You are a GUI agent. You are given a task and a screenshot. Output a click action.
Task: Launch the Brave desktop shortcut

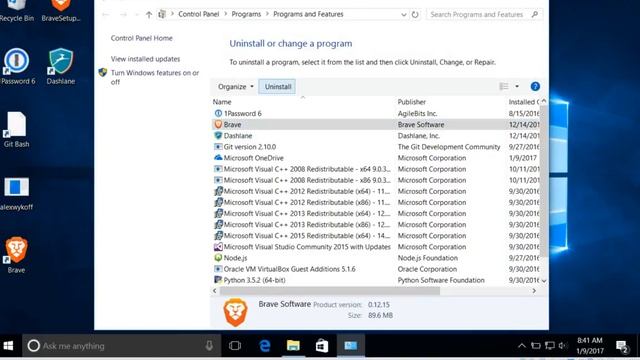coord(16,255)
